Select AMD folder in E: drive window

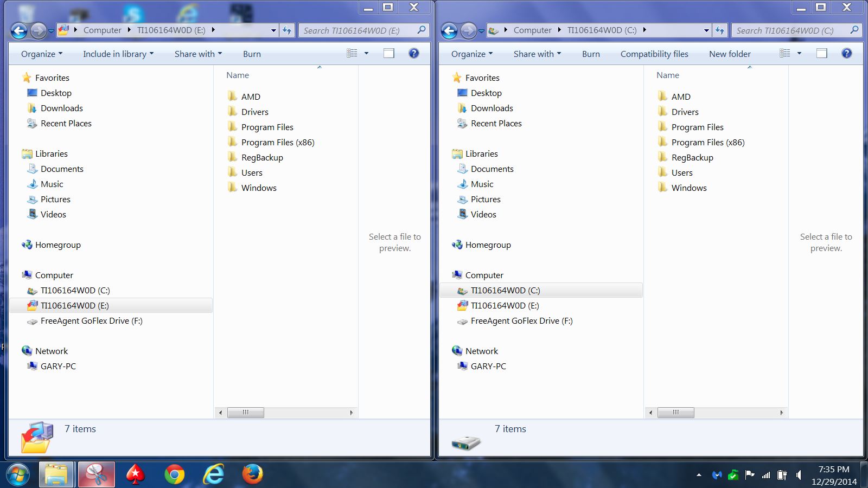pyautogui.click(x=244, y=97)
